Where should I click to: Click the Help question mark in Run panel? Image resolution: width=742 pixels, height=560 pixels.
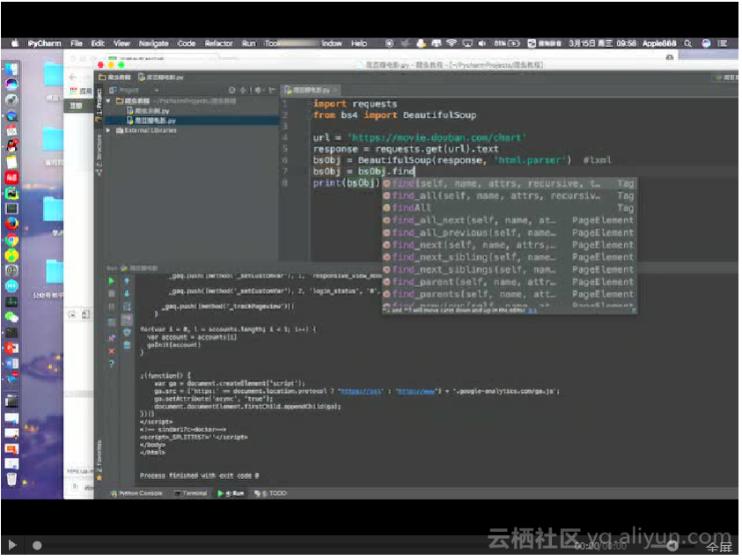tap(111, 364)
